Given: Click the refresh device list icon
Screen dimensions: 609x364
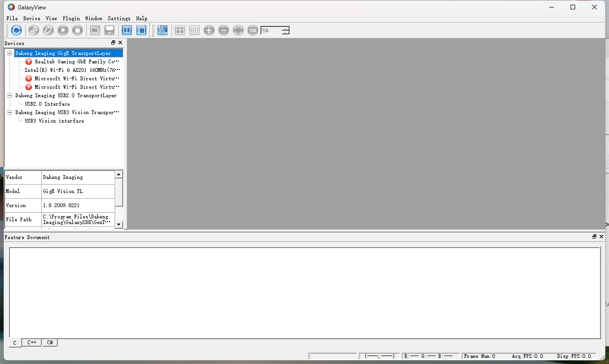Looking at the screenshot, I should coord(16,30).
